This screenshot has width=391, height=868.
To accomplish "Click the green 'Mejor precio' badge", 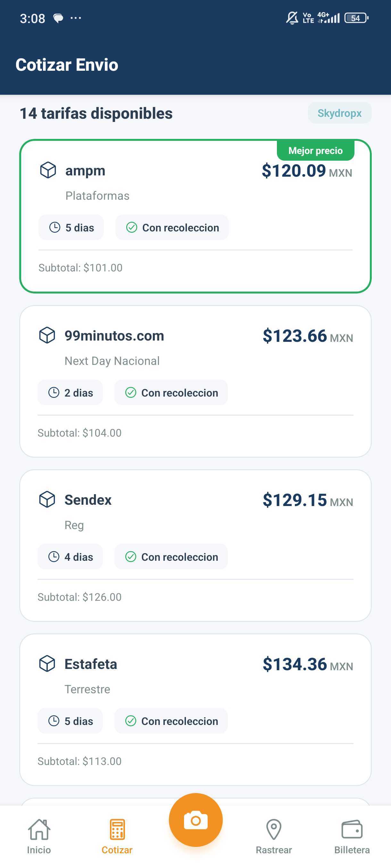I will coord(315,150).
